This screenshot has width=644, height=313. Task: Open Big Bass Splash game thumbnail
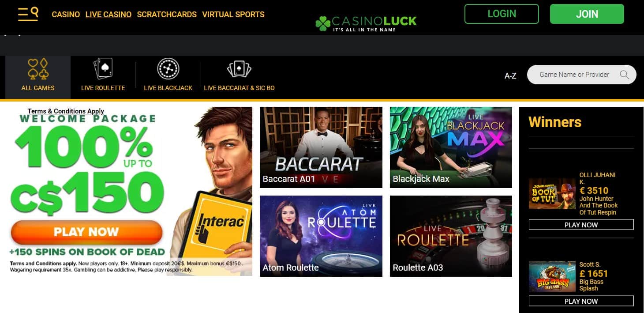click(x=552, y=276)
